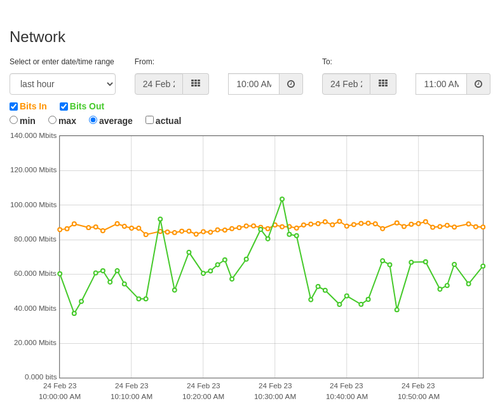Image resolution: width=500 pixels, height=403 pixels.
Task: Click the 'Bits Out' green legend label
Action: point(87,106)
